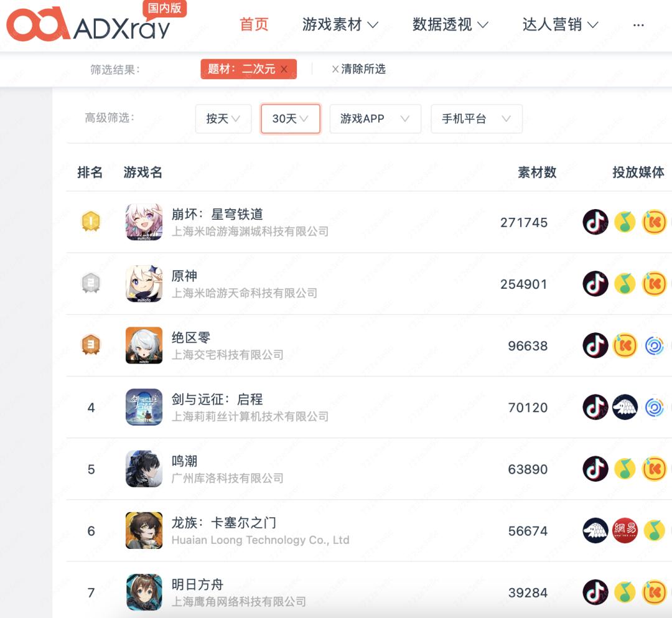Expand the 按天 dropdown

click(223, 119)
